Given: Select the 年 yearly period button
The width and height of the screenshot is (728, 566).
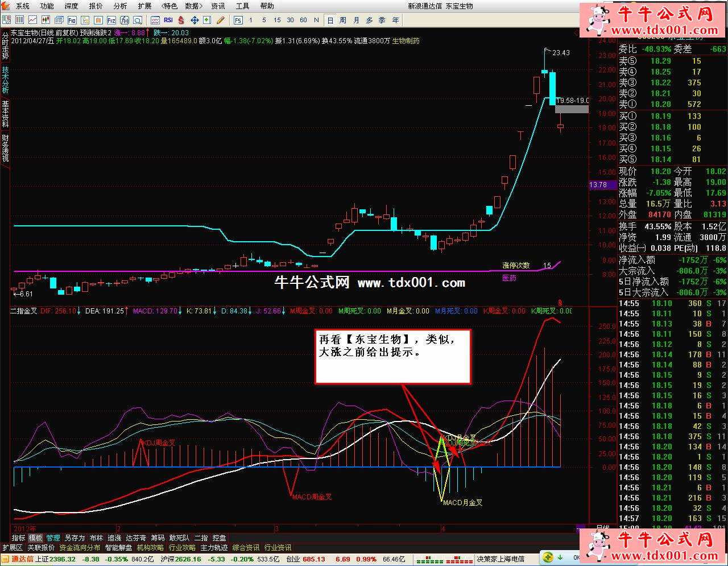Looking at the screenshot, I should coord(395,20).
